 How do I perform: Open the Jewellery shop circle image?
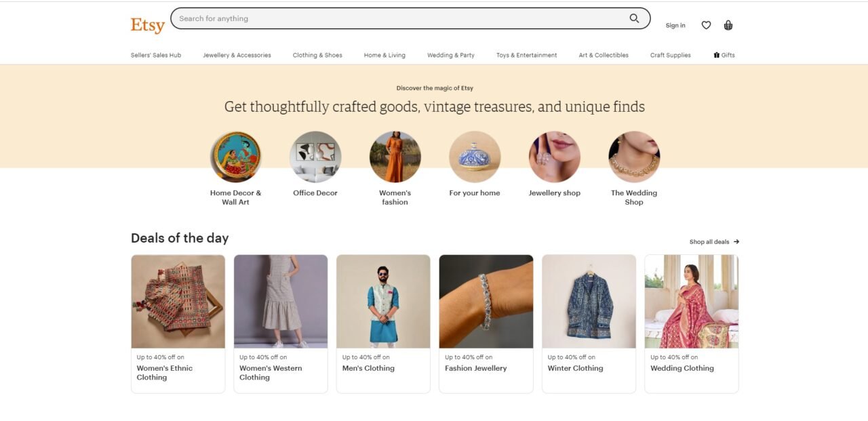tap(555, 157)
